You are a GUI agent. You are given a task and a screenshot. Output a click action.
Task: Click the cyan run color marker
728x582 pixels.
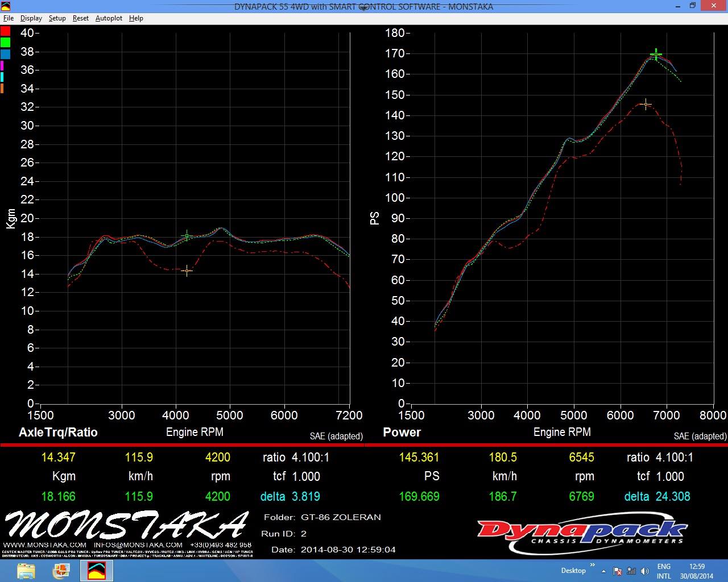(2, 77)
